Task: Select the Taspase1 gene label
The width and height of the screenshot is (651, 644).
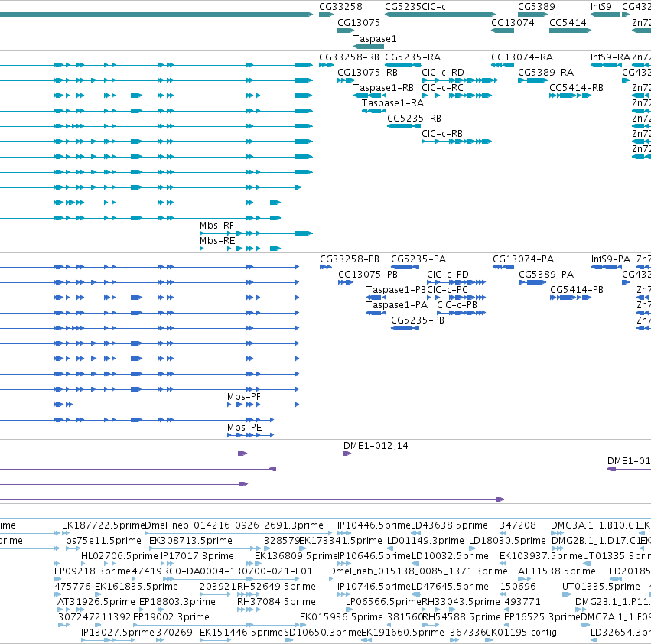Action: (x=375, y=38)
